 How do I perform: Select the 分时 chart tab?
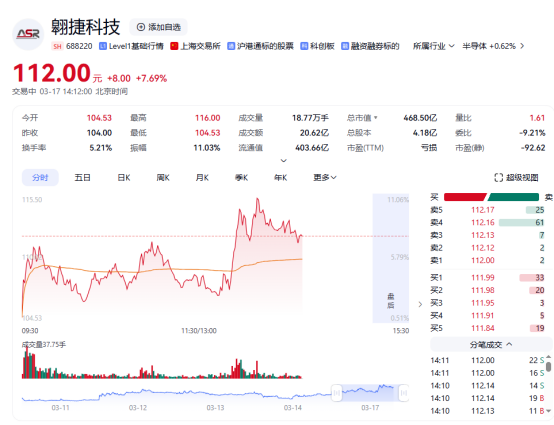pyautogui.click(x=40, y=177)
